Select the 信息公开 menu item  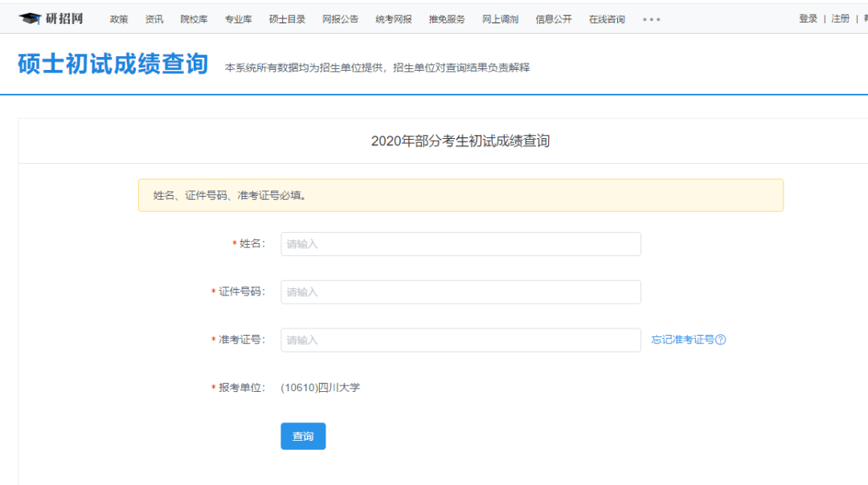[553, 19]
